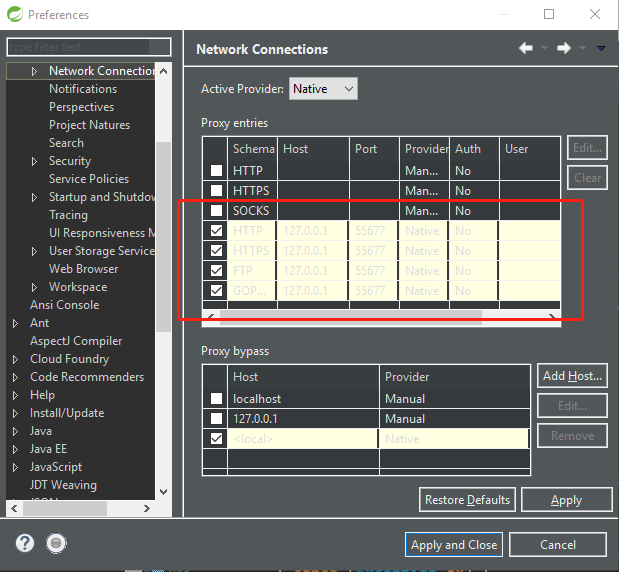Click the oomph recording circle icon
Screen dimensions: 619x572
pos(56,543)
